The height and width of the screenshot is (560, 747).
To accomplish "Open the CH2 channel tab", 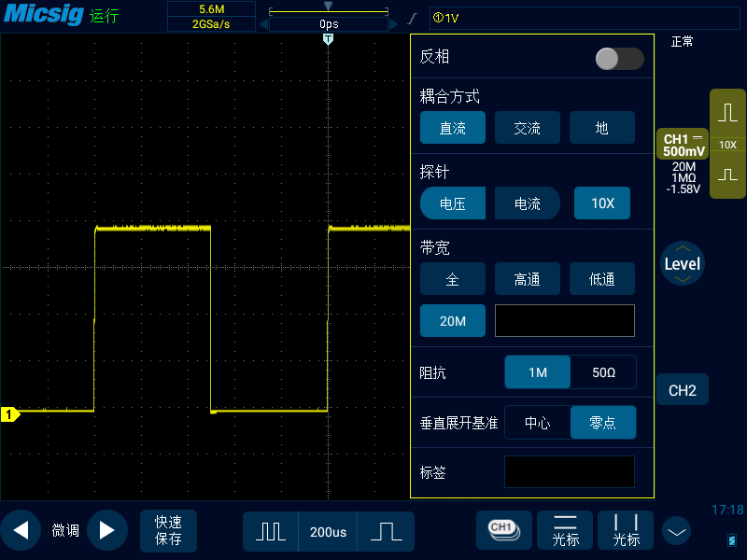I will coord(683,390).
